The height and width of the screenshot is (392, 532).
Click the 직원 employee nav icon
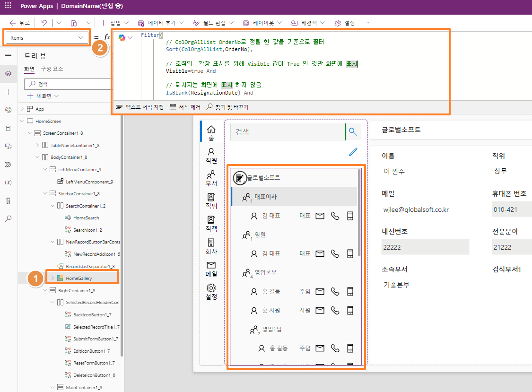click(x=211, y=156)
